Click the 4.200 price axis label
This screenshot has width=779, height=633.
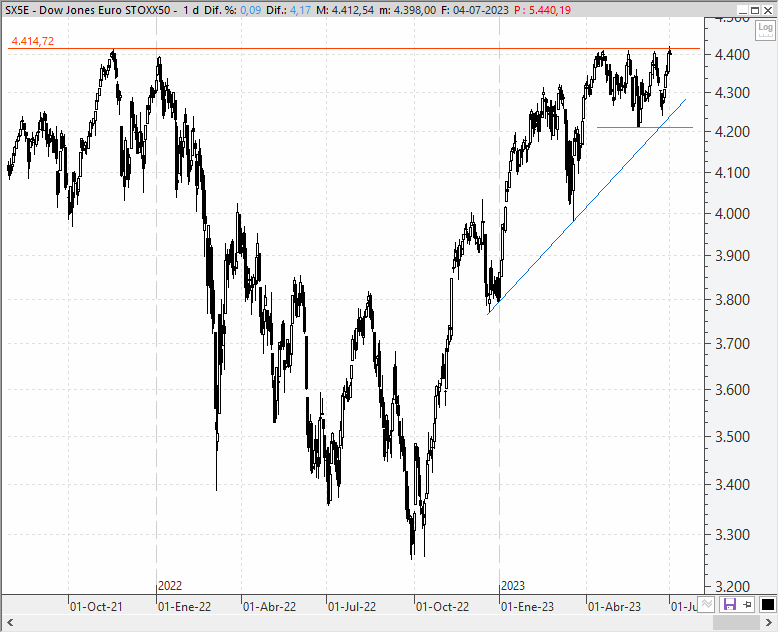point(732,132)
